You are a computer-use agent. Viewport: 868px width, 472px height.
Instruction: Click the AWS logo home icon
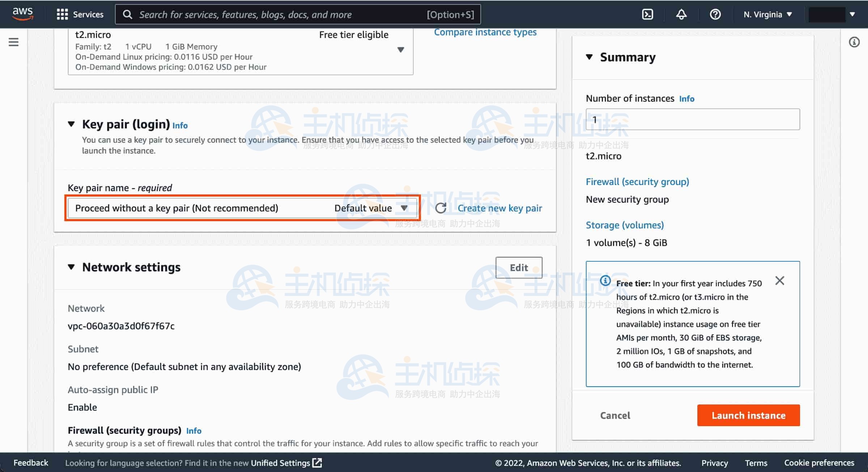[22, 14]
